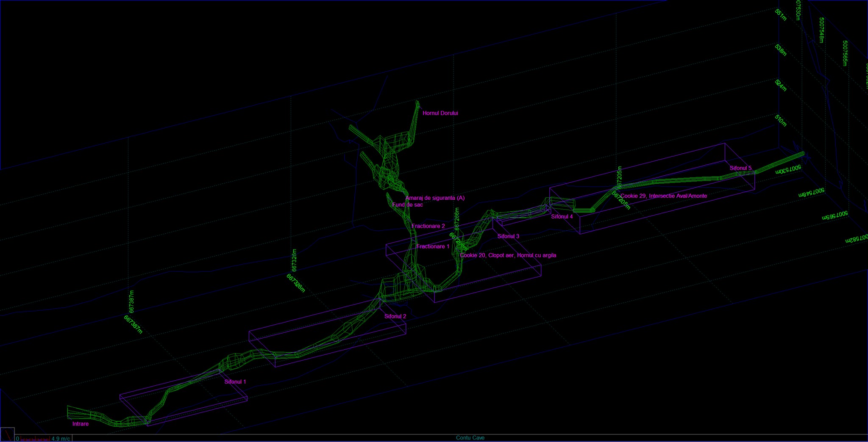
Task: Select the Fractionare 2 label
Action: click(428, 226)
